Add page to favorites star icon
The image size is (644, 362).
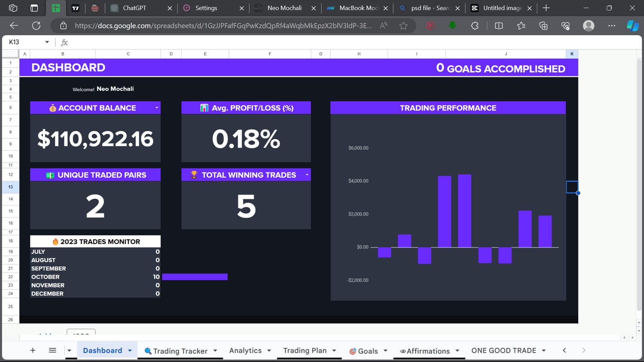[403, 26]
